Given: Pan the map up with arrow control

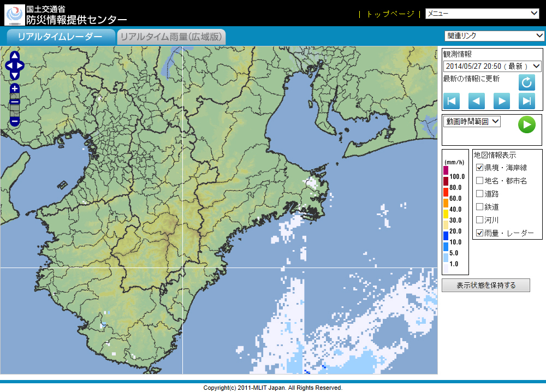Looking at the screenshot, I should point(15,56).
